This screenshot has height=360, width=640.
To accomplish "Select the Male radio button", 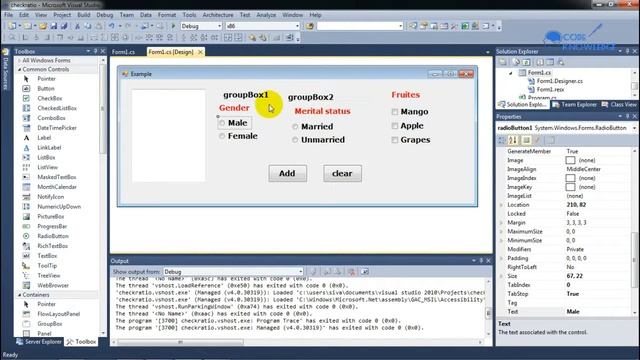I will [x=234, y=123].
